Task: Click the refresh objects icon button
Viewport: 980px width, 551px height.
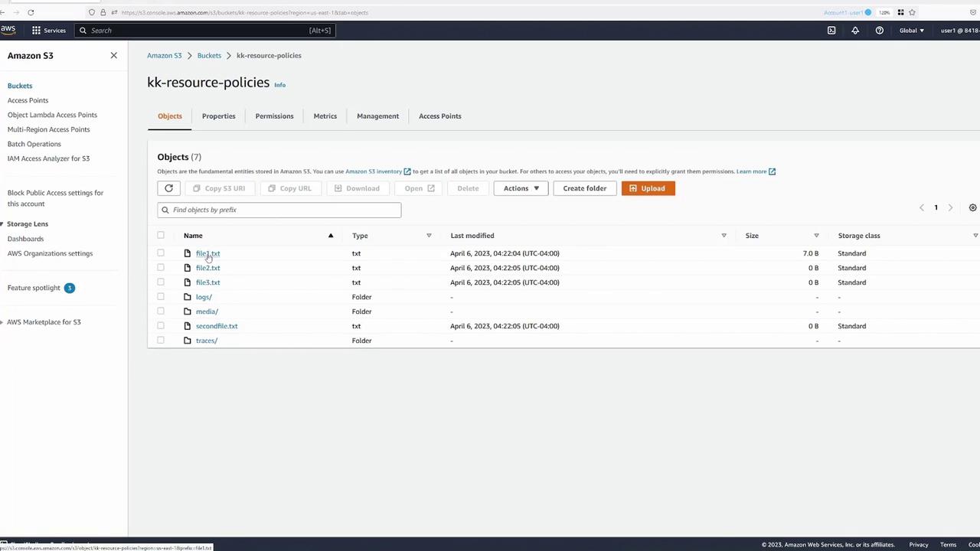Action: coord(168,188)
